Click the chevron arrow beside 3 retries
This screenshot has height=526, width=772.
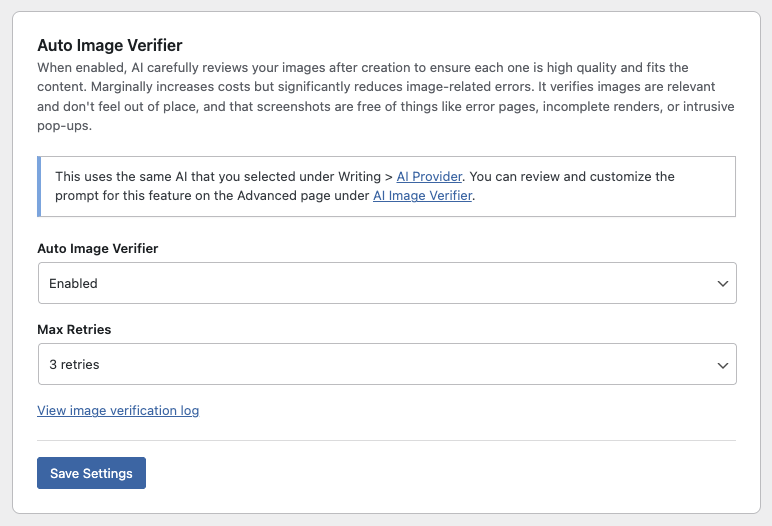click(x=723, y=366)
